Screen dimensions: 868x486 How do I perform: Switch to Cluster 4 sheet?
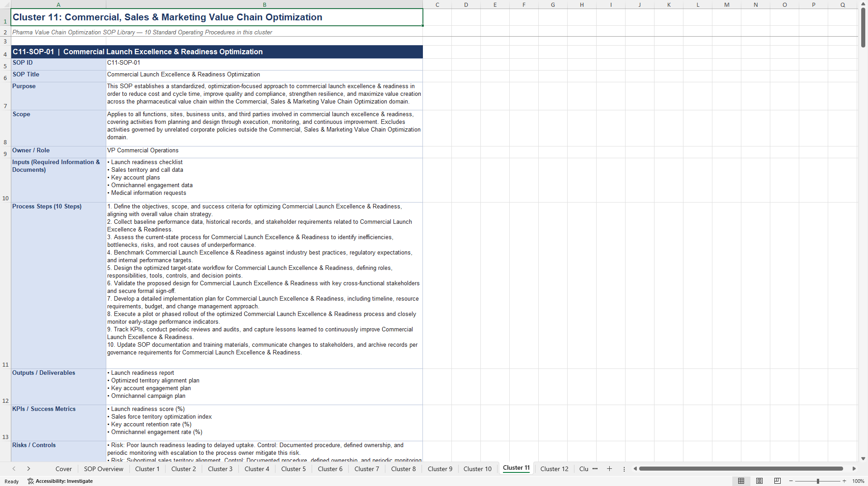point(257,469)
